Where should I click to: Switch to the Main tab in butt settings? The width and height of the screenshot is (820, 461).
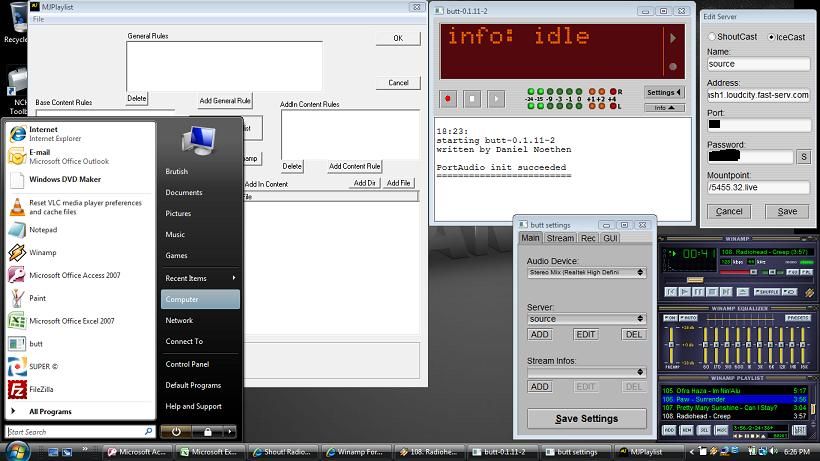(x=530, y=238)
